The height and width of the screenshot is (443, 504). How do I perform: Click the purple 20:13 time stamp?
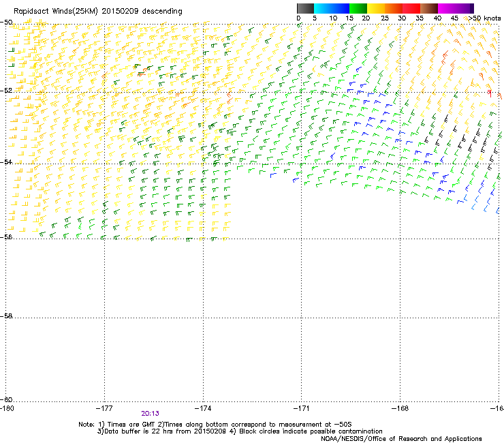pyautogui.click(x=150, y=414)
